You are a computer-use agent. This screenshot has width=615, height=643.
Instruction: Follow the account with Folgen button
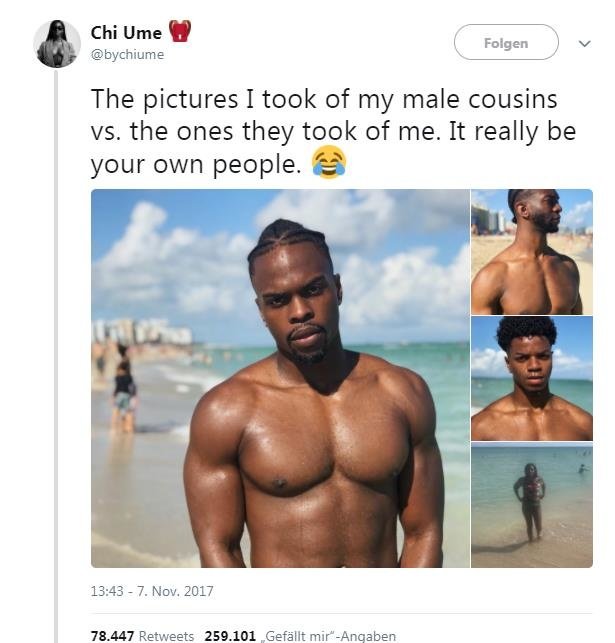(506, 42)
